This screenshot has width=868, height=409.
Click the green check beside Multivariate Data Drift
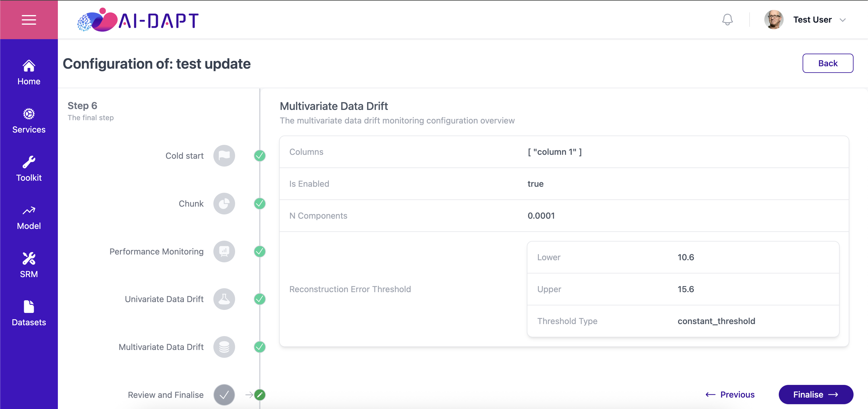(x=259, y=347)
